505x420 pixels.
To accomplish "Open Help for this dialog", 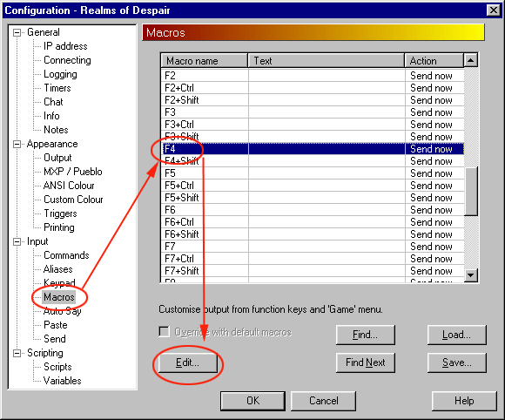I will point(464,401).
